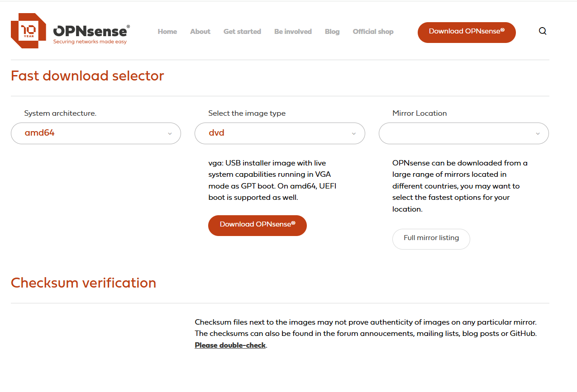Image resolution: width=577 pixels, height=392 pixels.
Task: Open the Full mirror listing
Action: (x=431, y=239)
